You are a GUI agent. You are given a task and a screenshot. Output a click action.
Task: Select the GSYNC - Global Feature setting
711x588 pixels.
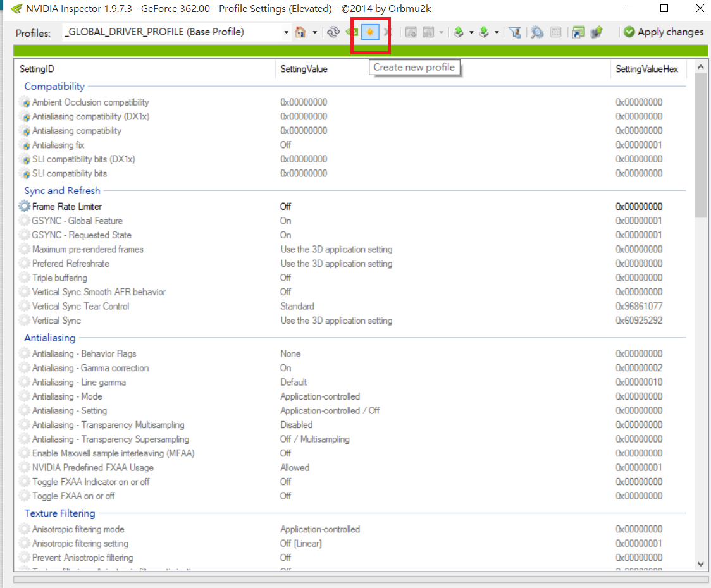pyautogui.click(x=78, y=221)
